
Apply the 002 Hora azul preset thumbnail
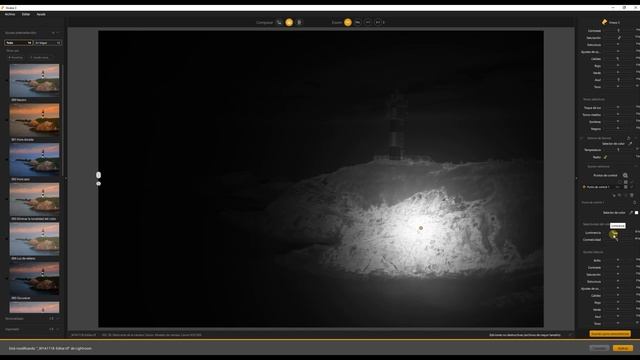pos(34,159)
